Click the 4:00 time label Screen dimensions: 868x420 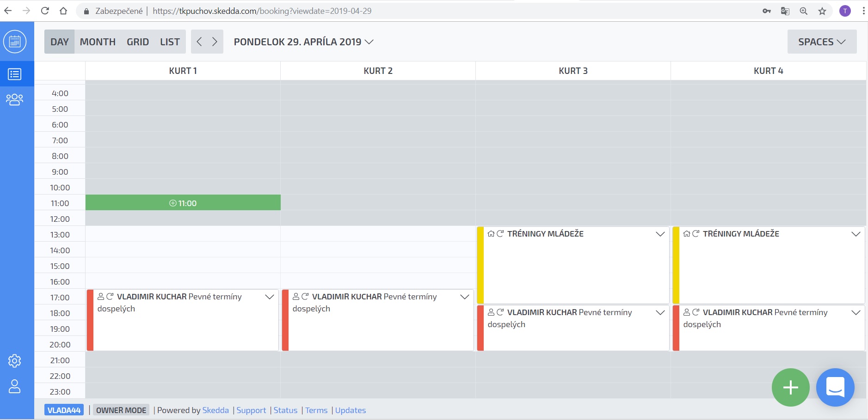60,93
